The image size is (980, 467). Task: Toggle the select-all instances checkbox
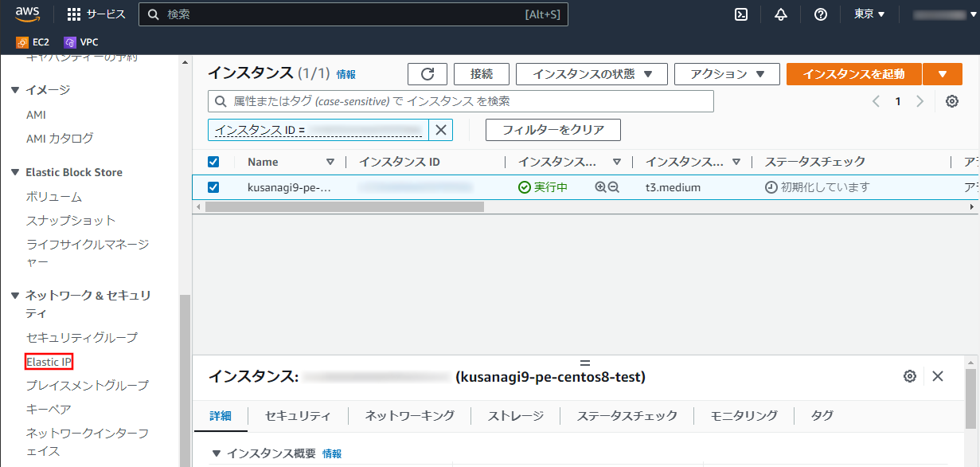213,162
